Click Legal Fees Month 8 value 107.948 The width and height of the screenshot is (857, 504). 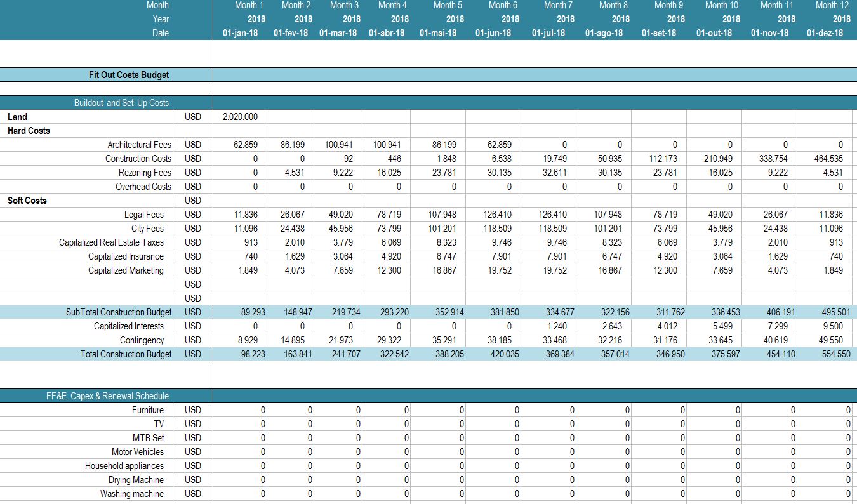tap(607, 215)
